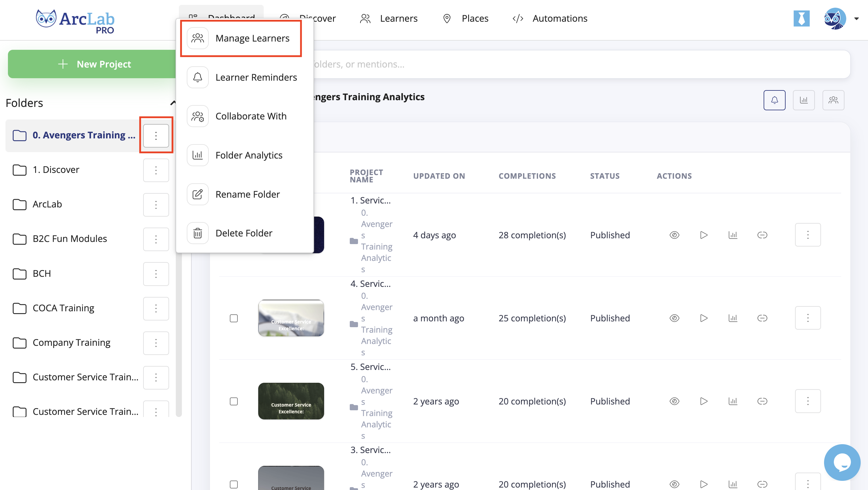Viewport: 868px width, 490px height.
Task: Copy link for the 28 completions project
Action: [762, 235]
